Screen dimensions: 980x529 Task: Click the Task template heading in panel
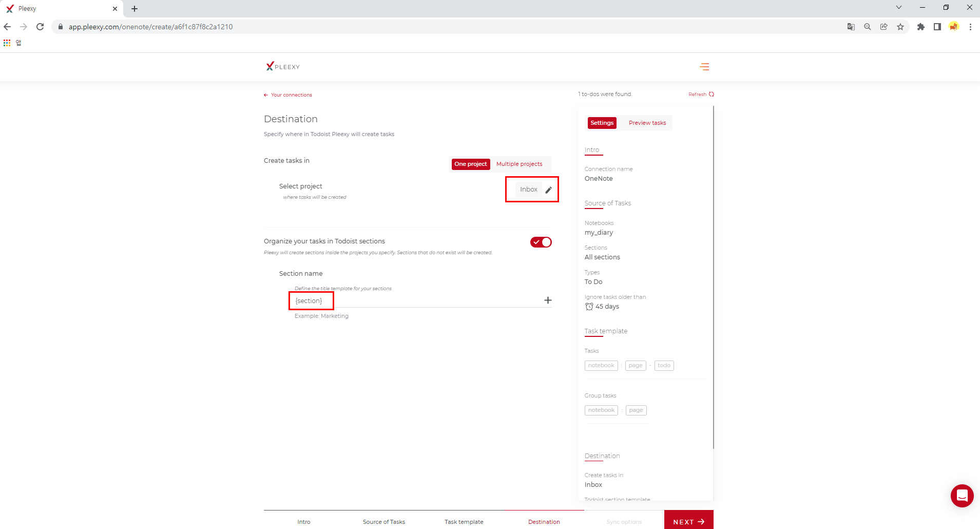606,331
